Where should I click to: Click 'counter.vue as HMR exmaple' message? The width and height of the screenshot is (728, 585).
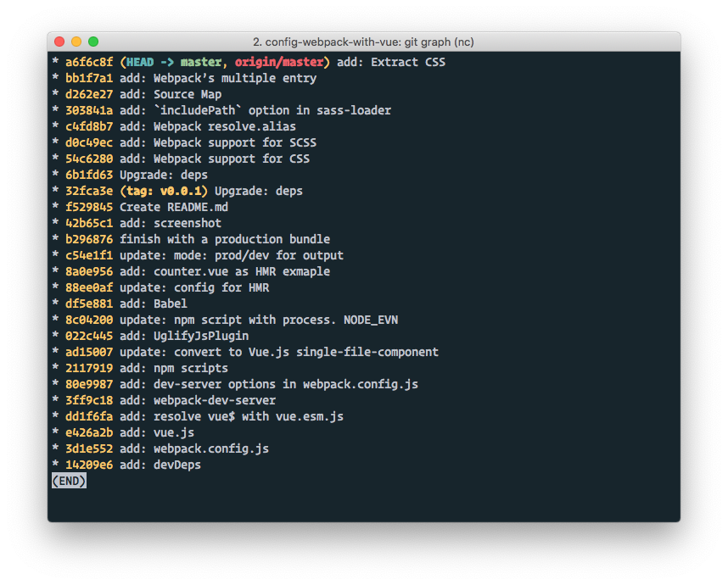(242, 271)
